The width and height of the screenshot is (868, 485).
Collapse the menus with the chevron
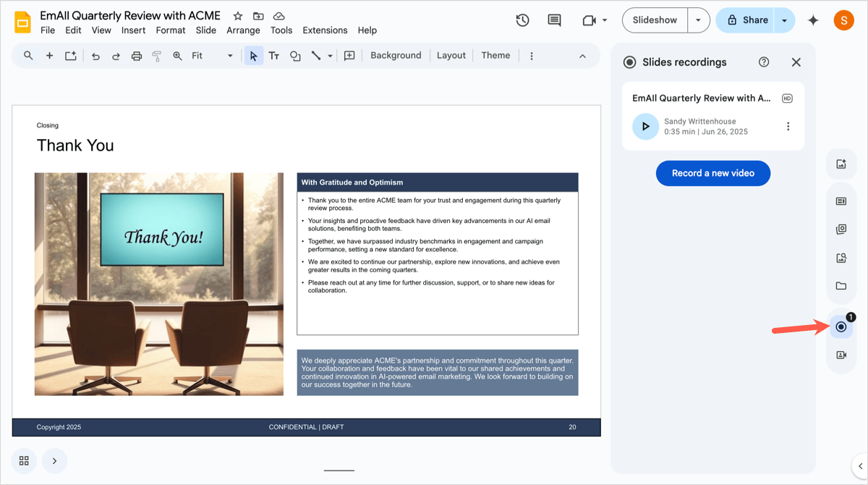582,56
